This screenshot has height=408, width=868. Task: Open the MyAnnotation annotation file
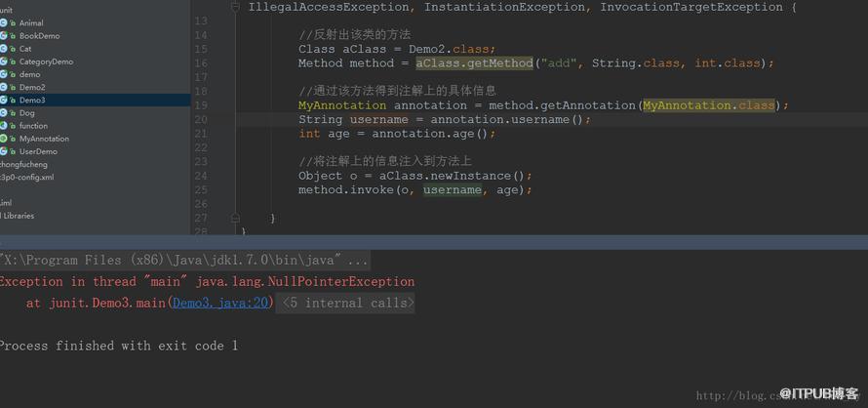point(44,139)
